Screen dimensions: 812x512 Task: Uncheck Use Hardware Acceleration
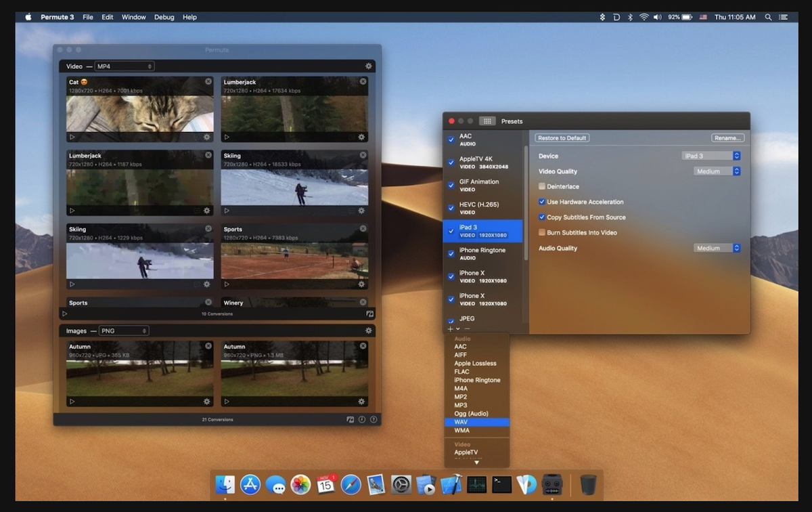point(542,202)
